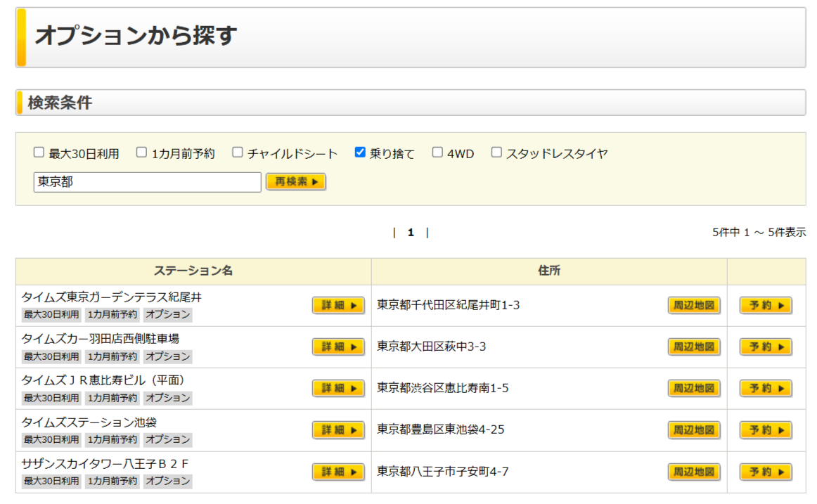Click address 東京都豊島区東池袋4-25

[x=441, y=430]
